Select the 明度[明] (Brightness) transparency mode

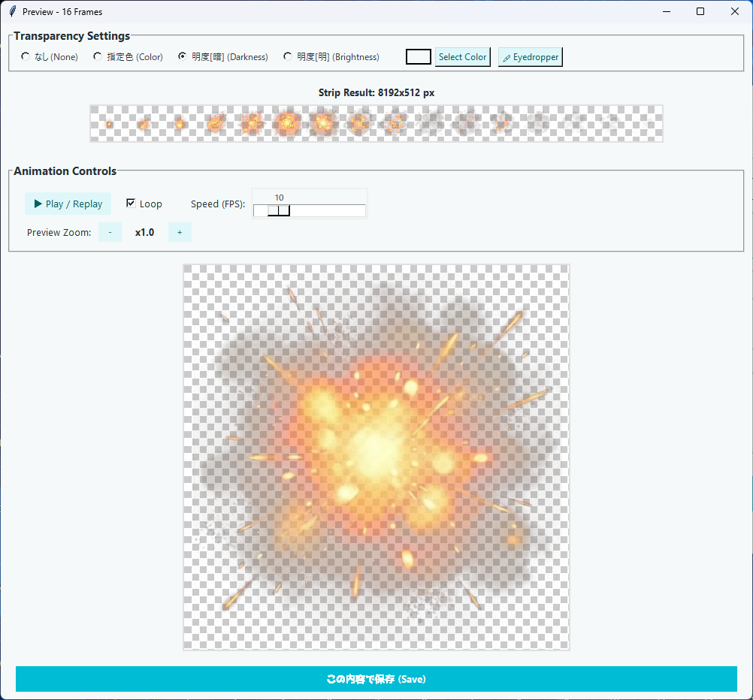point(287,56)
